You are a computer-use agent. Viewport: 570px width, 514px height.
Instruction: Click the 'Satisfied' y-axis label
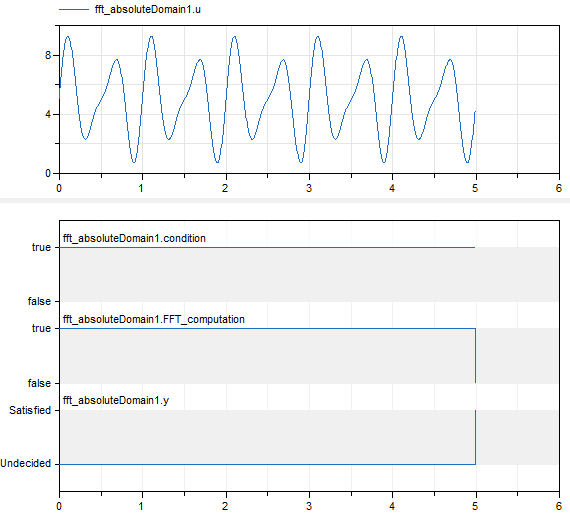(30, 410)
